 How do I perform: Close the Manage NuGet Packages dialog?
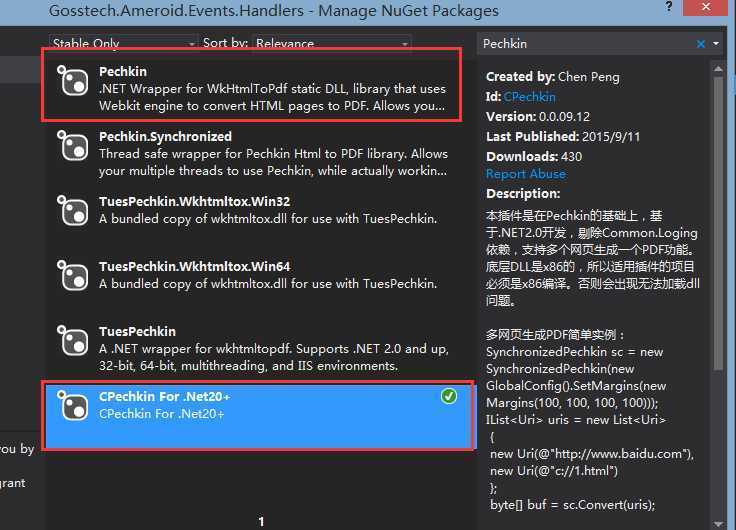pos(705,7)
